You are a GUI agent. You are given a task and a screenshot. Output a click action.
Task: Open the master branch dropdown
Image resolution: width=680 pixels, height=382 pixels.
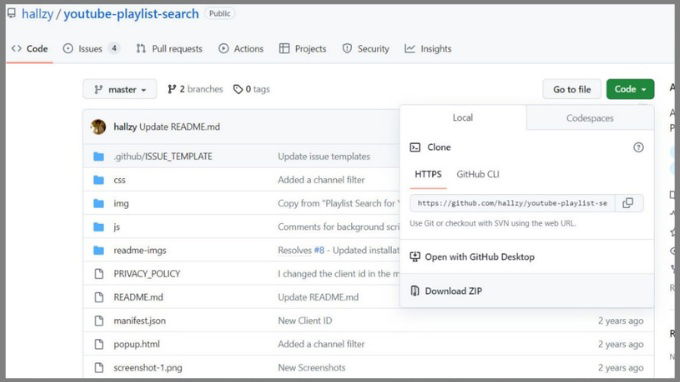pyautogui.click(x=120, y=89)
